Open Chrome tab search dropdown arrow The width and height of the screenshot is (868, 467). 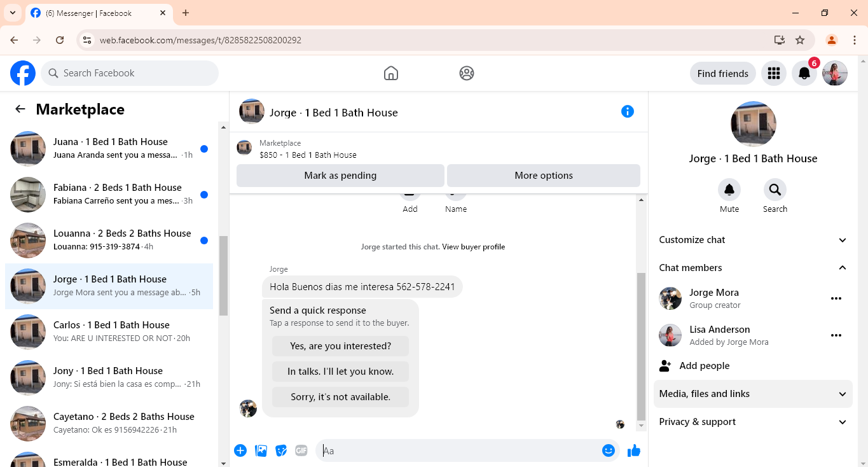tap(12, 13)
